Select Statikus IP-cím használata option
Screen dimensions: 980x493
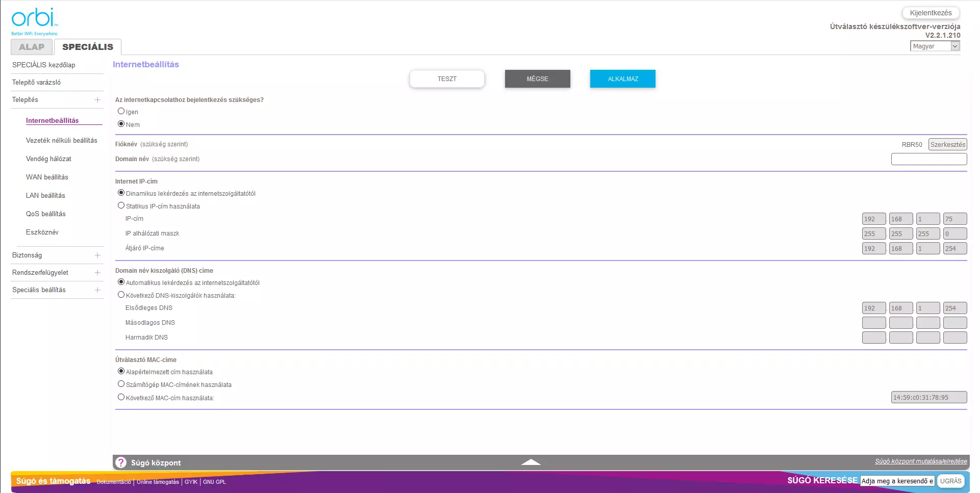pos(121,205)
